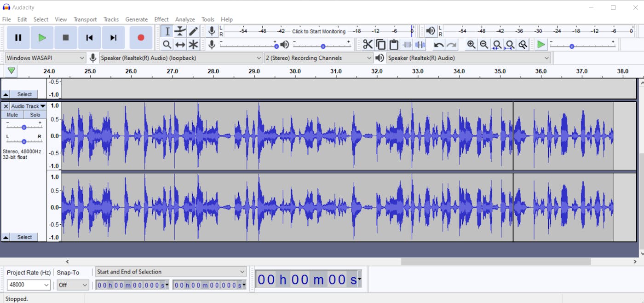Viewport: 644px width, 303px height.
Task: Click Select button of the upper track panel
Action: point(24,94)
